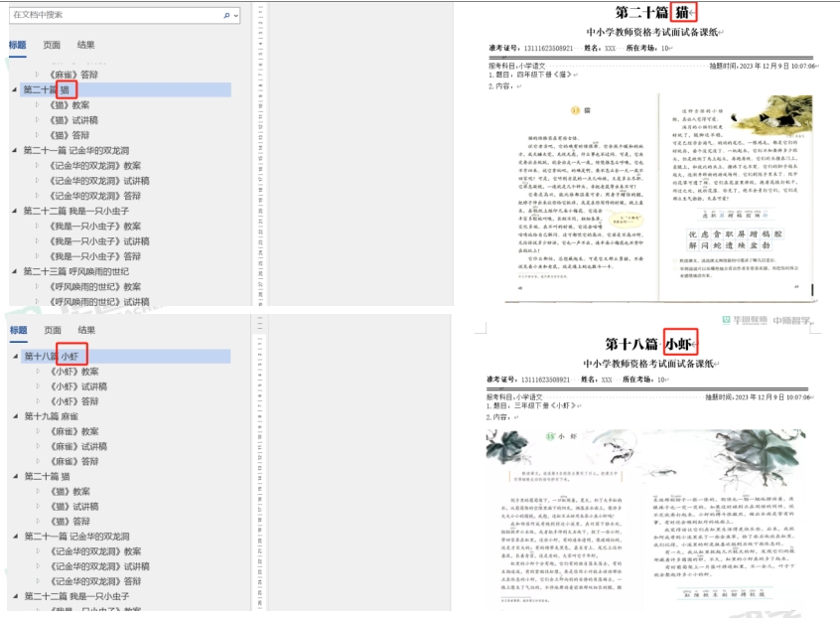This screenshot has height=618, width=840.
Task: Expand the 《麻雀》试讲稿 subheading arrow
Action: point(40,447)
